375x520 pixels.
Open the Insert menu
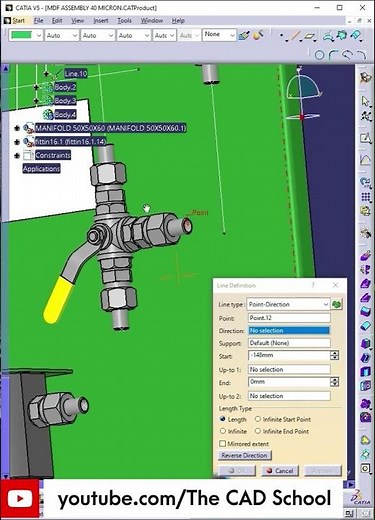100,20
